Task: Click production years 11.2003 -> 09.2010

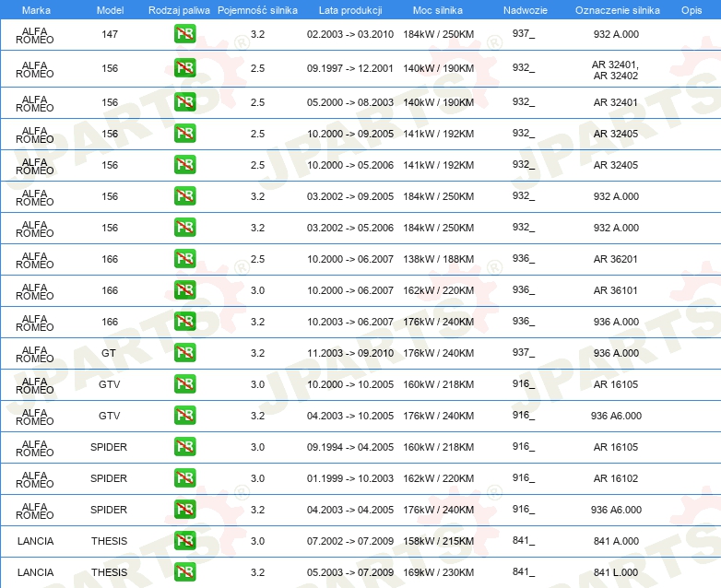Action: tap(350, 353)
